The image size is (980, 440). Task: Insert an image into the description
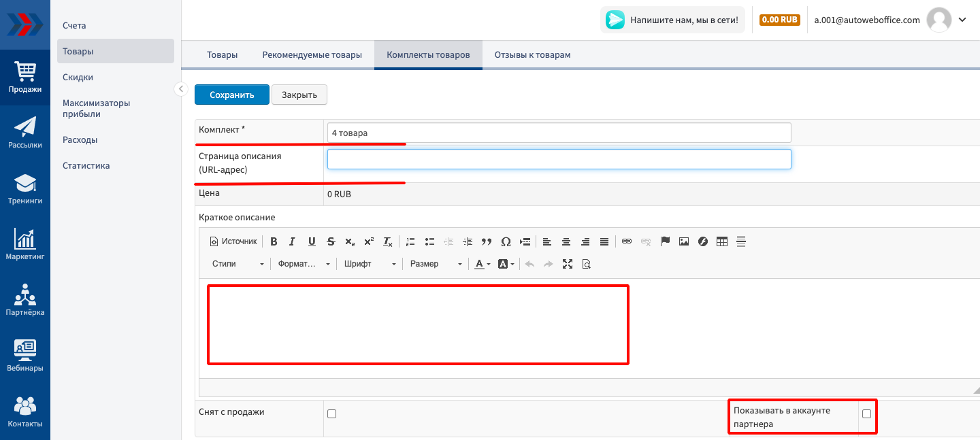coord(684,241)
